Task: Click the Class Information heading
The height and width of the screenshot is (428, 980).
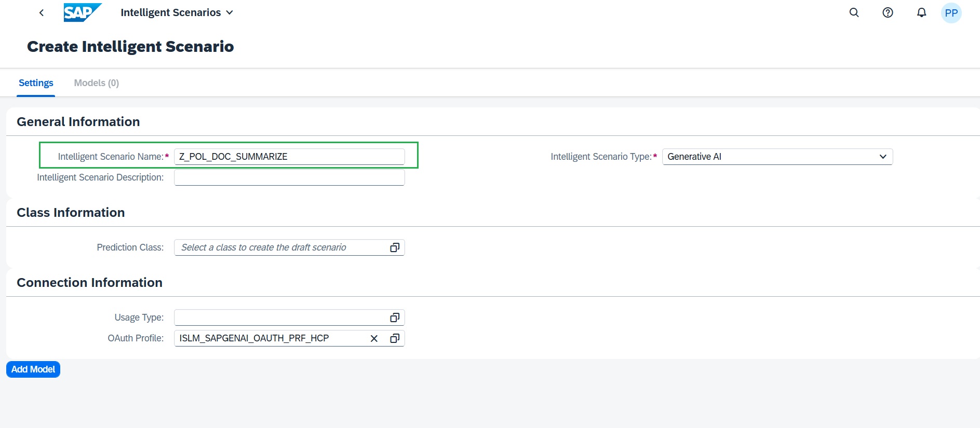Action: (x=71, y=213)
